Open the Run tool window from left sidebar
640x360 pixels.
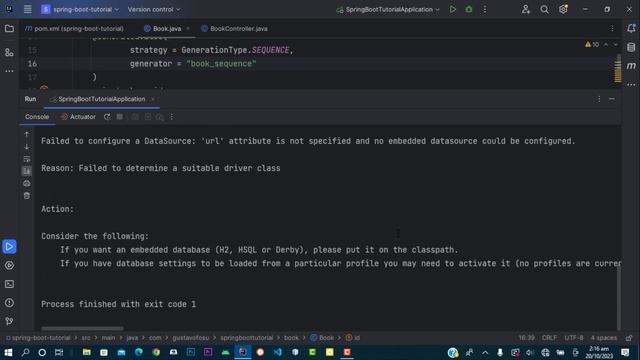click(x=9, y=247)
